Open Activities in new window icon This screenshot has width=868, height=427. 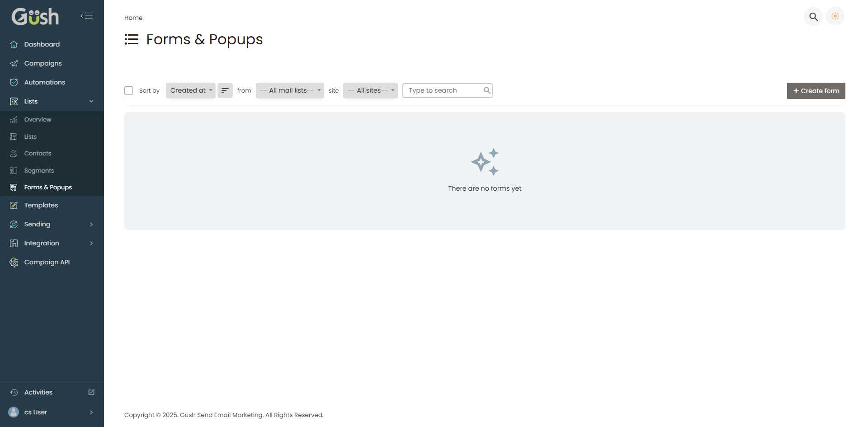point(91,392)
